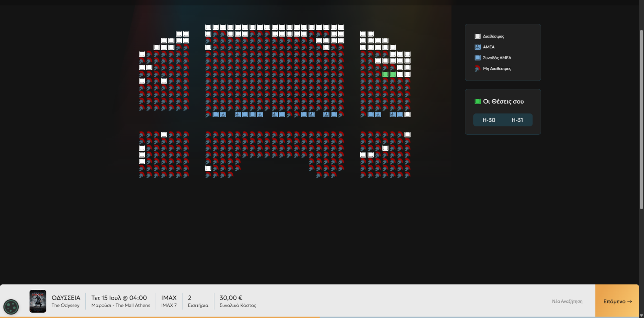Click the scrollbar down arrow
Viewport: 644px width, 318px height.
pyautogui.click(x=642, y=315)
